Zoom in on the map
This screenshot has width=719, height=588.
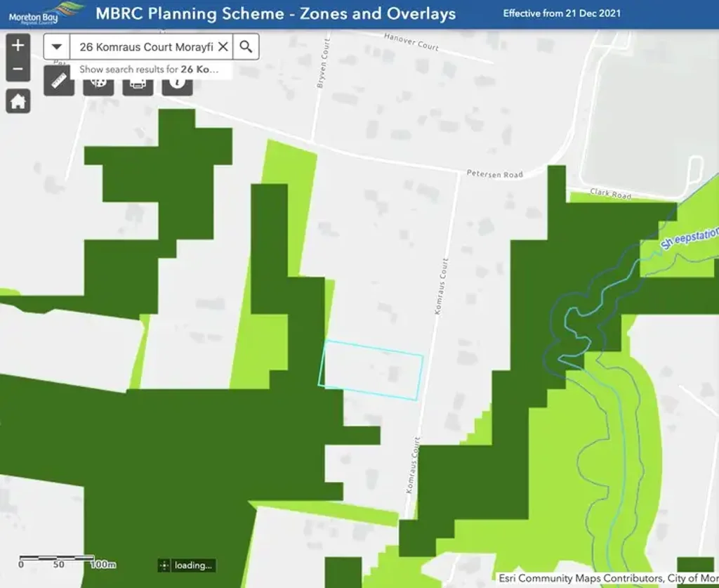pyautogui.click(x=18, y=46)
